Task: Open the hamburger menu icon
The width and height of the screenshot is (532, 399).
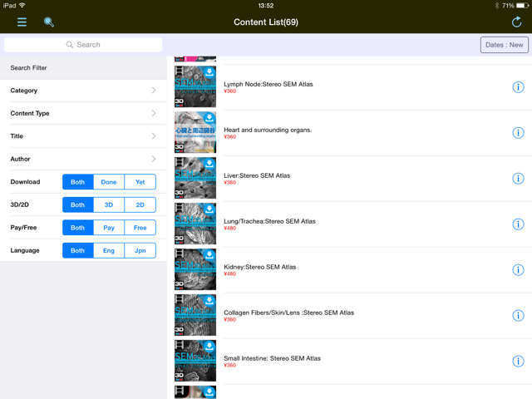Action: [22, 22]
